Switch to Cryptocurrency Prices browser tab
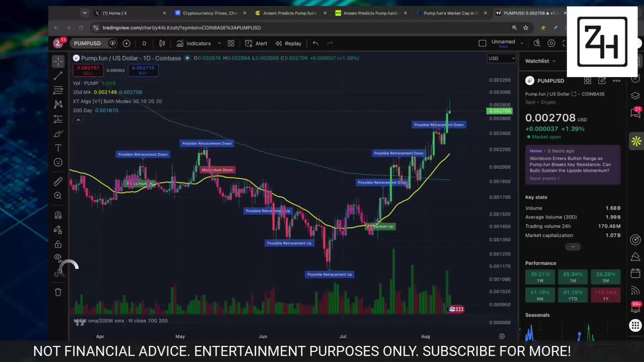Screen dimensions: 644x362 click(x=209, y=13)
